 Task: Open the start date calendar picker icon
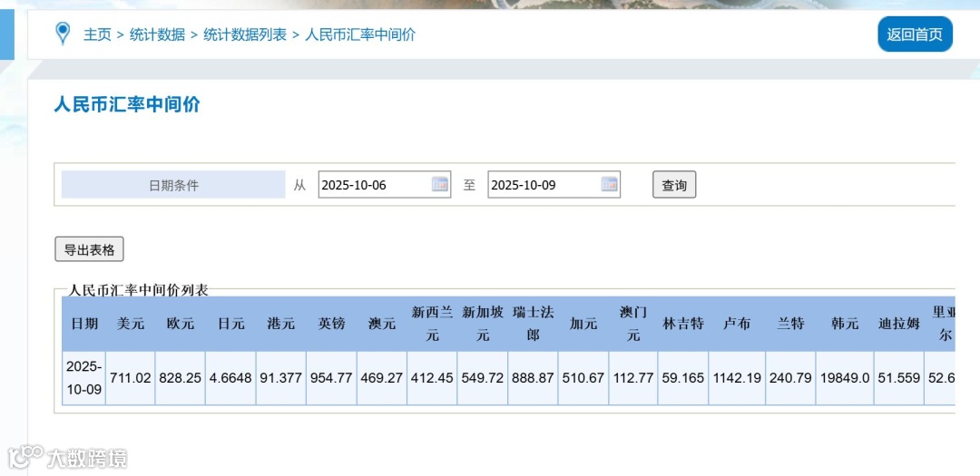[440, 184]
